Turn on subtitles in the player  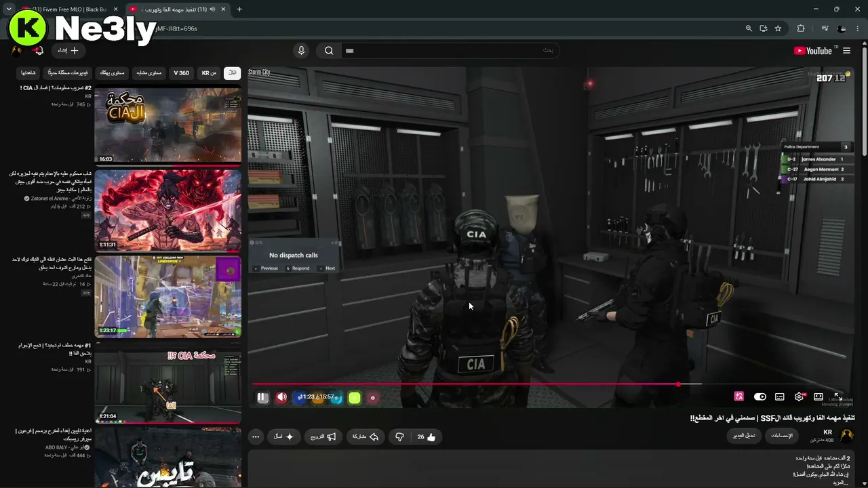click(x=780, y=396)
